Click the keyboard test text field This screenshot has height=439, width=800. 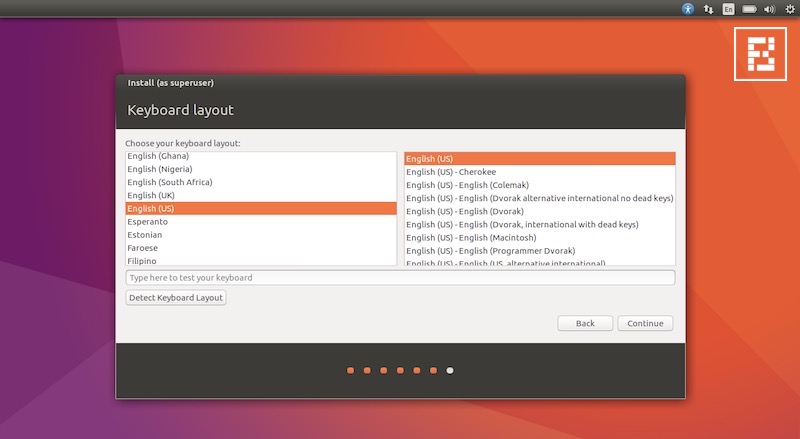pos(400,278)
